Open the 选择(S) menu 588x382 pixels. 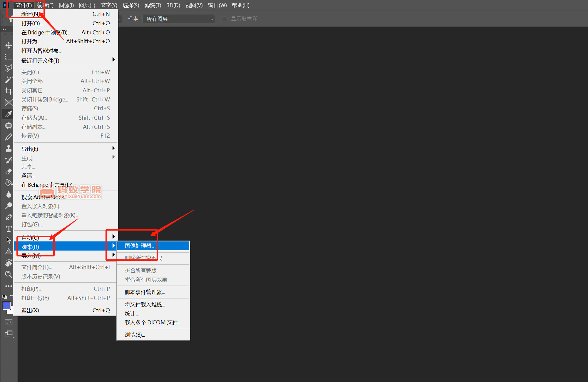(x=131, y=5)
